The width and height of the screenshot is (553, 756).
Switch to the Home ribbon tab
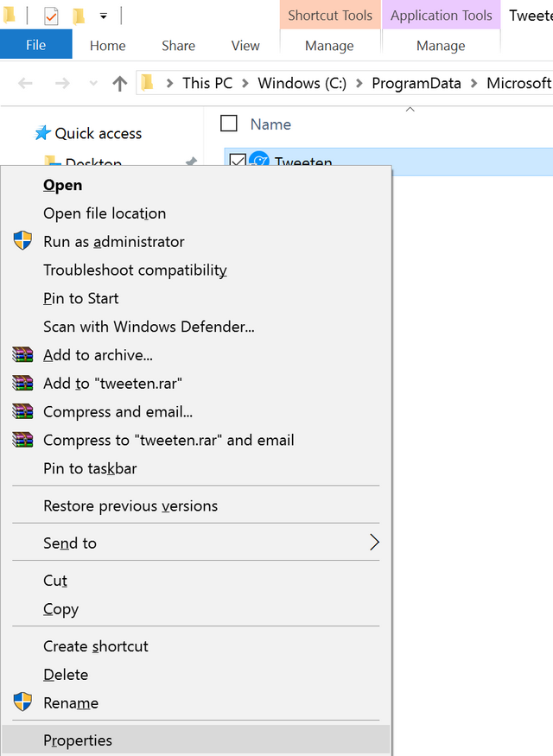107,46
